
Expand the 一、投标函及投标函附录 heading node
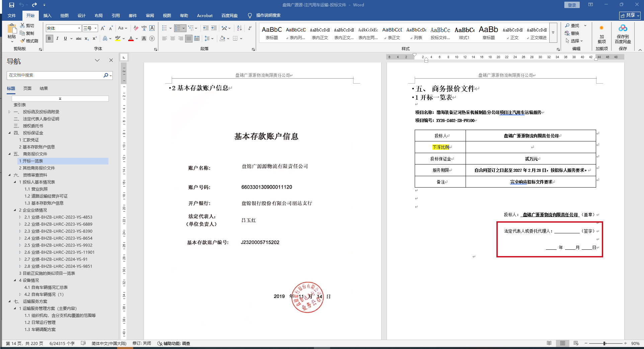click(9, 112)
